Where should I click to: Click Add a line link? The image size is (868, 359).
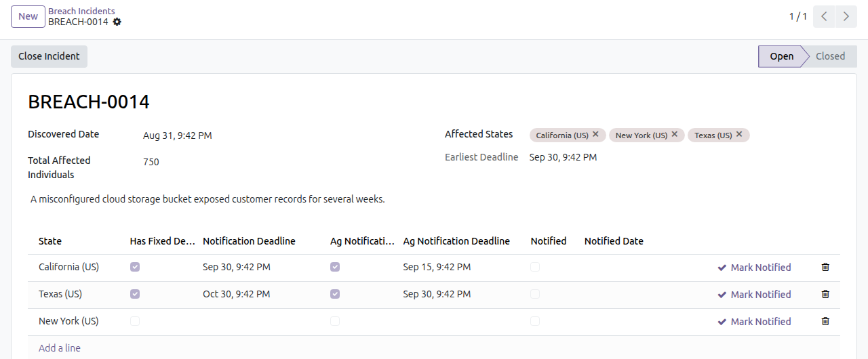pos(60,348)
